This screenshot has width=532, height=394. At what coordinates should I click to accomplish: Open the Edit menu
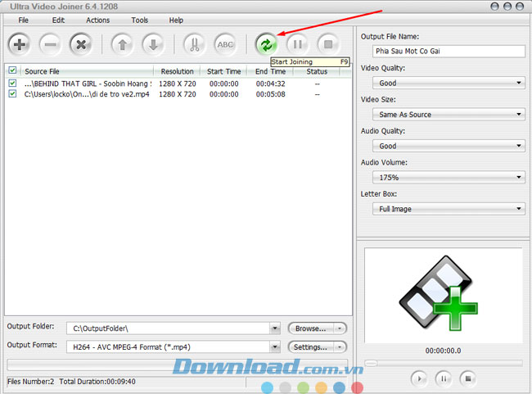click(x=58, y=20)
